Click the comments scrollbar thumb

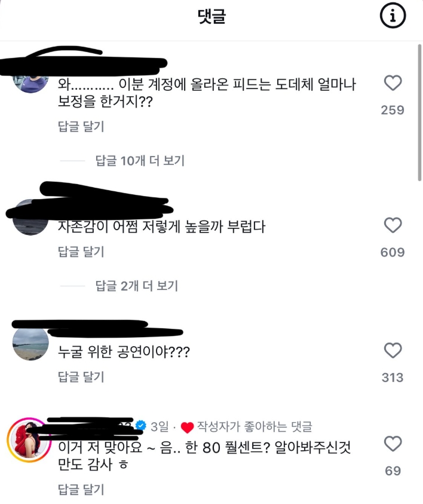tap(419, 113)
